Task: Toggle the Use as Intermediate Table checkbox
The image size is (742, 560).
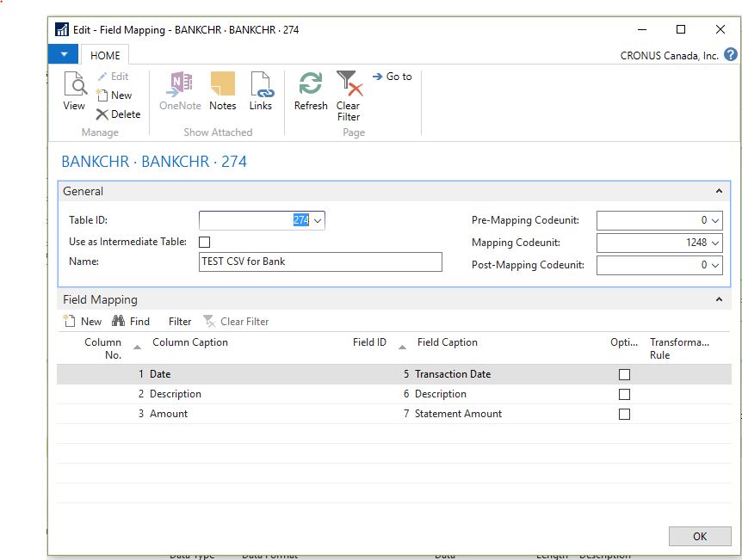Action: [204, 243]
